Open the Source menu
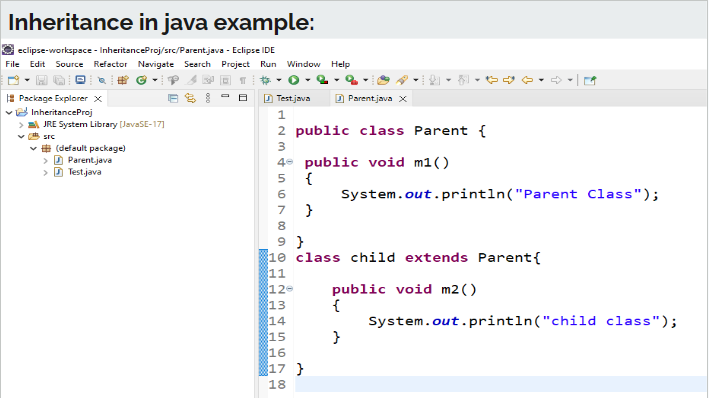This screenshot has height=398, width=709. pyautogui.click(x=69, y=64)
